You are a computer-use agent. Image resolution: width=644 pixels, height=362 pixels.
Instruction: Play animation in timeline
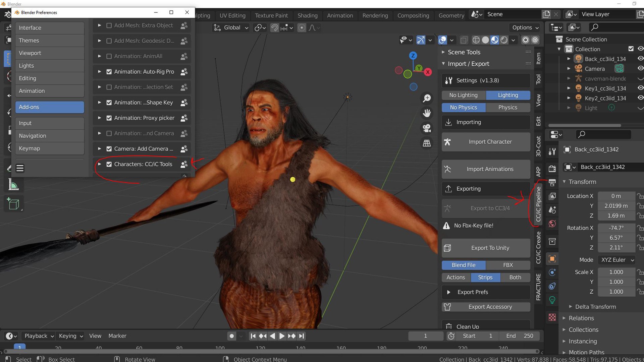[282, 336]
